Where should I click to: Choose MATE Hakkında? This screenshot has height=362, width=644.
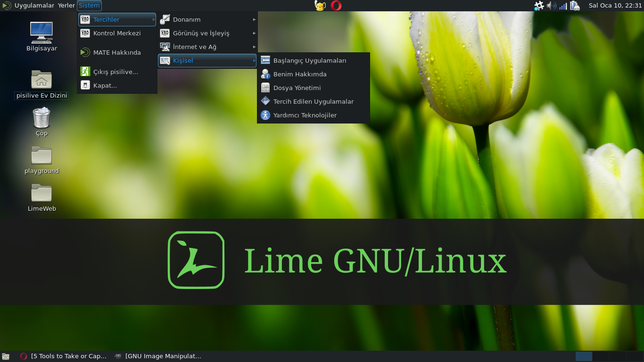tap(117, 52)
